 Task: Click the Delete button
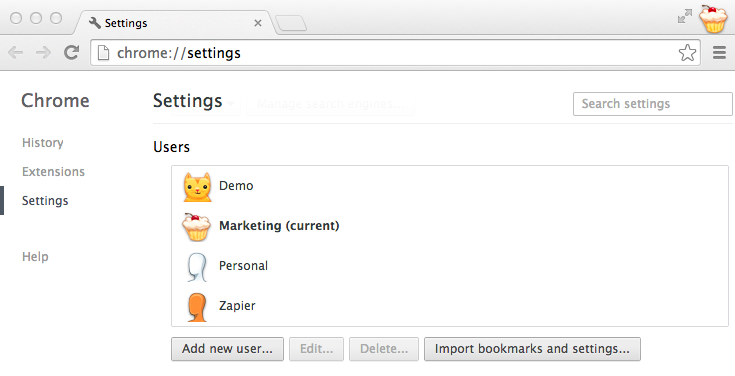coord(384,349)
